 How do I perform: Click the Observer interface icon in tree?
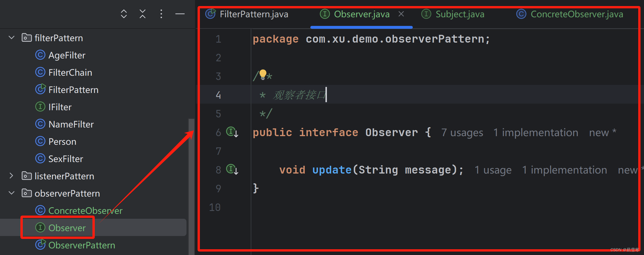click(40, 228)
